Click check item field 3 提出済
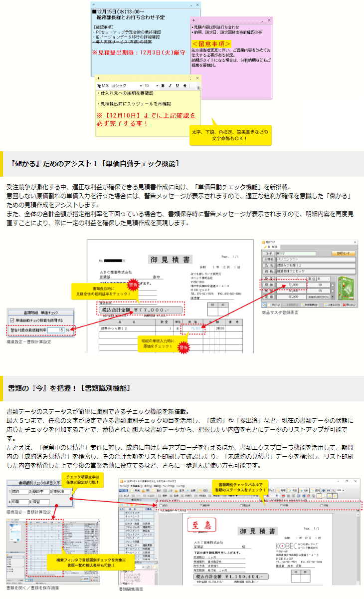Image resolution: width=364 pixels, height=599 pixels. pos(61,492)
